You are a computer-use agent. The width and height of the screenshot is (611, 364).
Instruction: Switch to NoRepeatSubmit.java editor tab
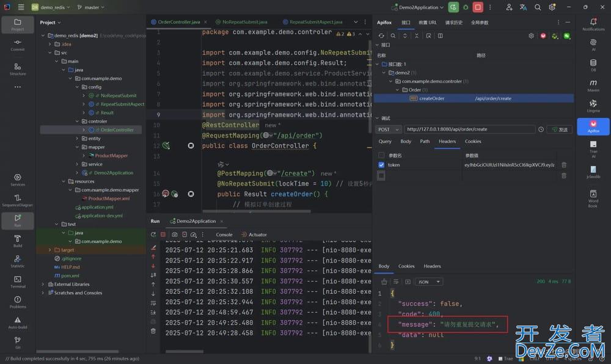[241, 22]
